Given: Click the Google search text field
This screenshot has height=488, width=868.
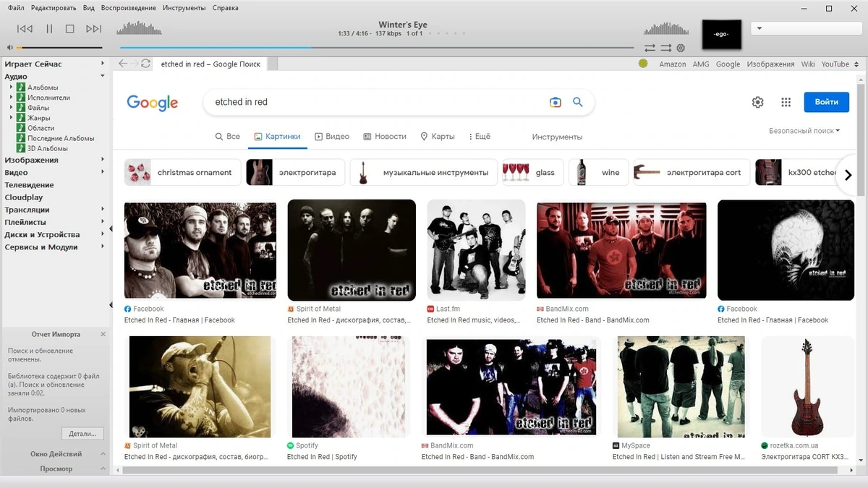Looking at the screenshot, I should [x=376, y=102].
